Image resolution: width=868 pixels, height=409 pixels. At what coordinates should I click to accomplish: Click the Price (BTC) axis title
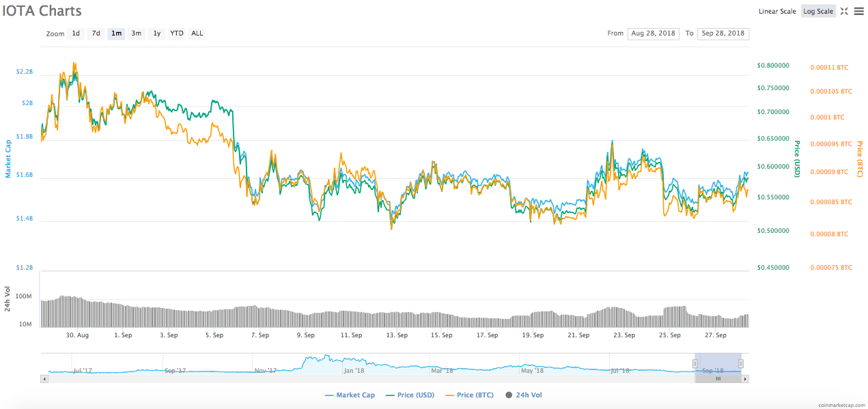pyautogui.click(x=860, y=158)
